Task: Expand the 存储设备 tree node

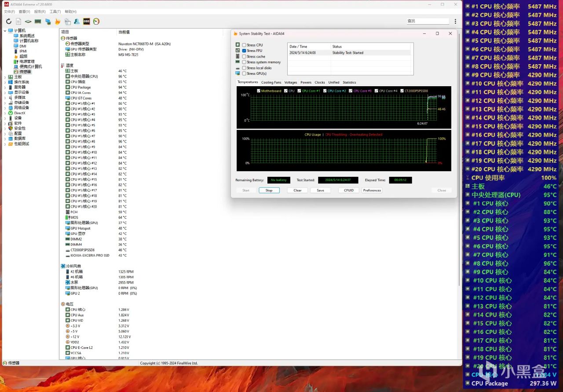Action: point(5,103)
